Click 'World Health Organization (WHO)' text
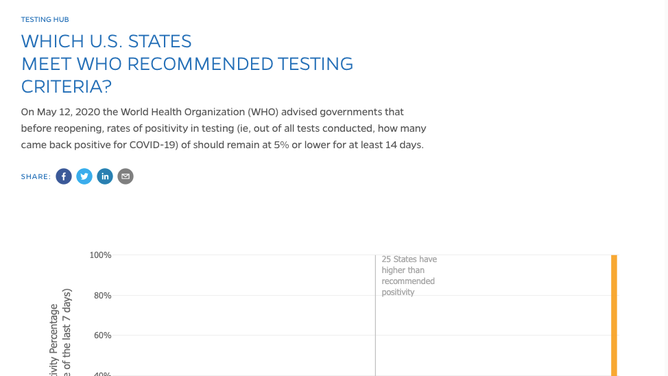 199,112
